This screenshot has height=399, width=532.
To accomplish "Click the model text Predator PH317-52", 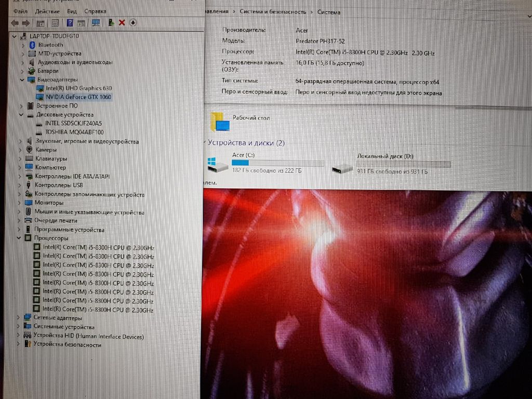I will click(320, 41).
